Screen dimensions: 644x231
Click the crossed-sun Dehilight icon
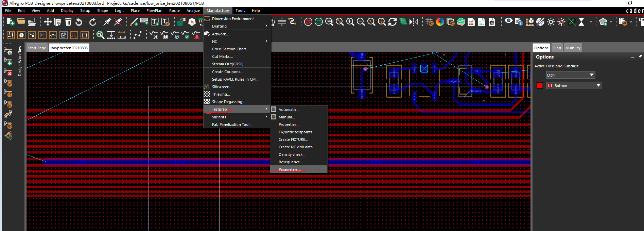click(x=561, y=22)
